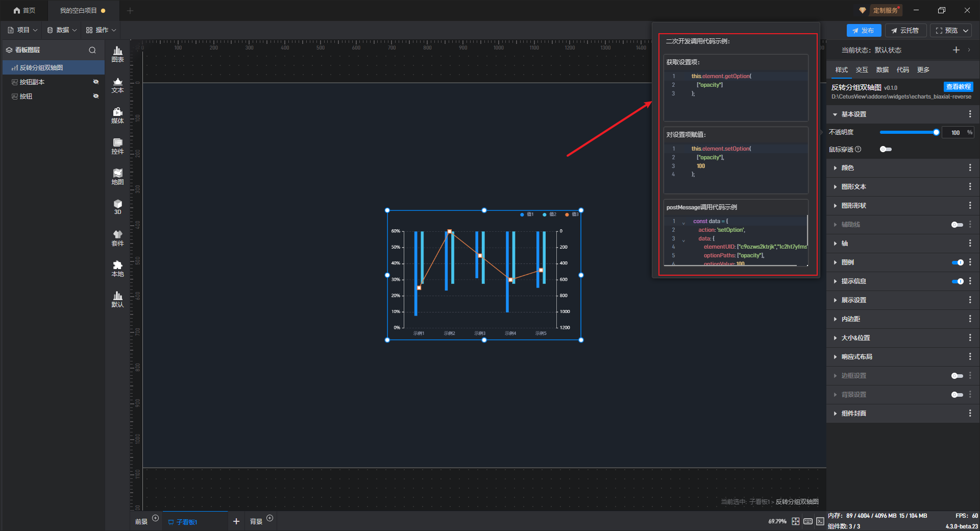Viewport: 980px width, 531px height.
Task: Click the 查看教程 tutorial button
Action: pos(958,87)
